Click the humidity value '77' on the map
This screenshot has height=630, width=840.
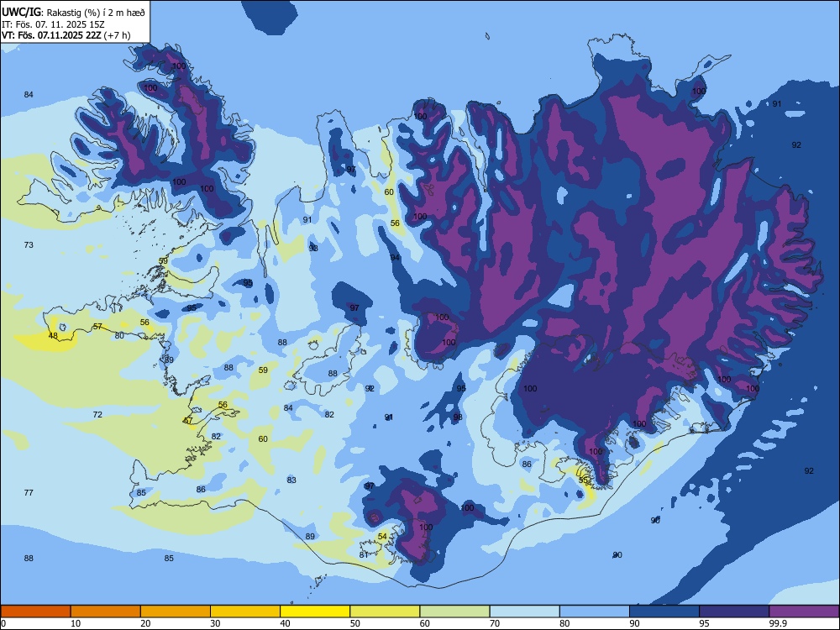(x=29, y=492)
